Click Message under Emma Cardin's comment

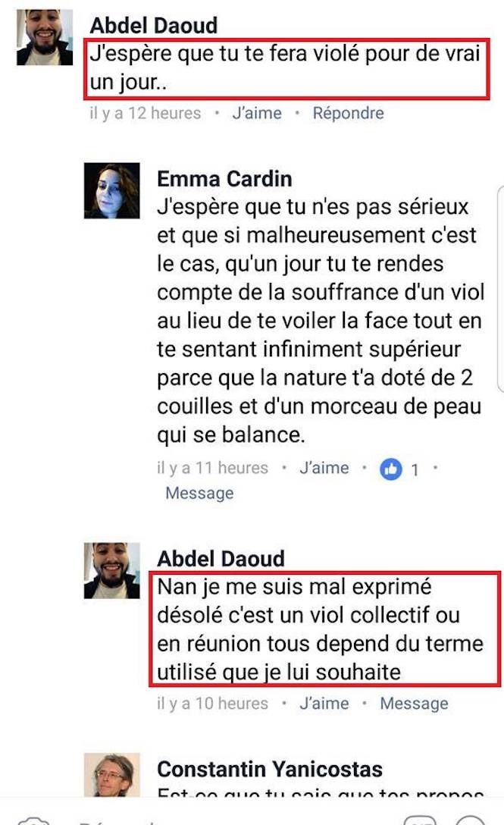(199, 493)
